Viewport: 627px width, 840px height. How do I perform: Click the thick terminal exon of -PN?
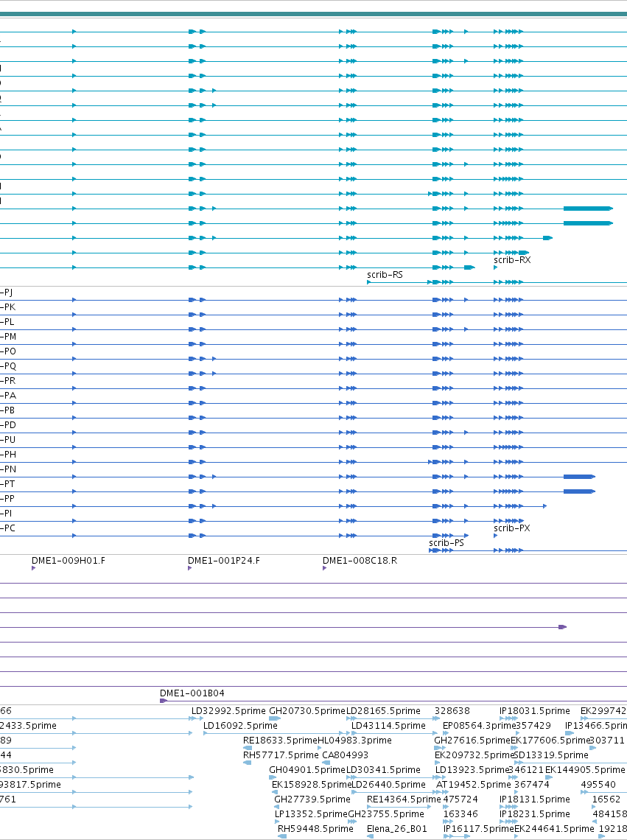click(579, 476)
